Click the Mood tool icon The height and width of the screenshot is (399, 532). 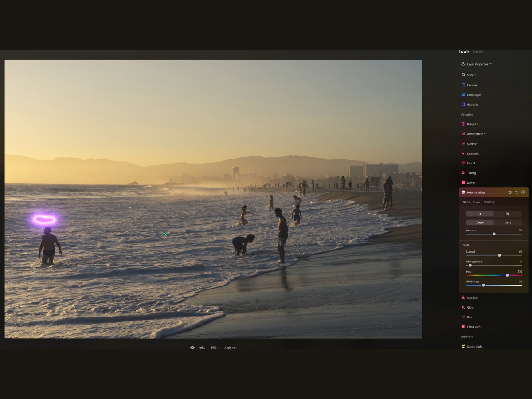click(463, 163)
